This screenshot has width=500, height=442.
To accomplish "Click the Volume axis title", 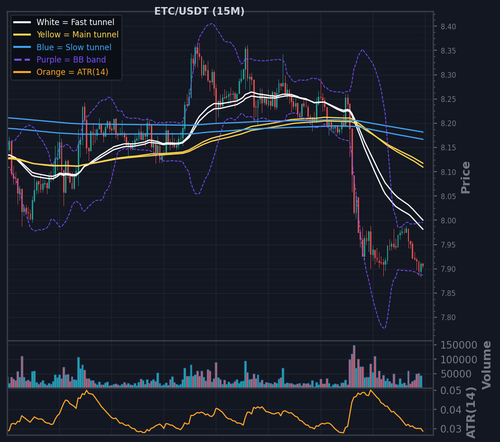I will coord(486,365).
